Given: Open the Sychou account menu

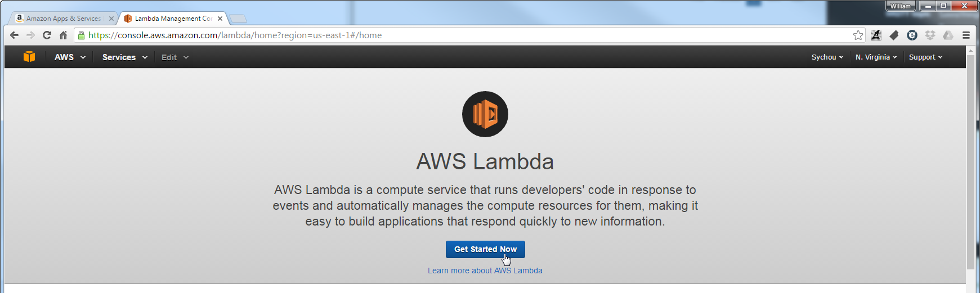Looking at the screenshot, I should [x=827, y=57].
